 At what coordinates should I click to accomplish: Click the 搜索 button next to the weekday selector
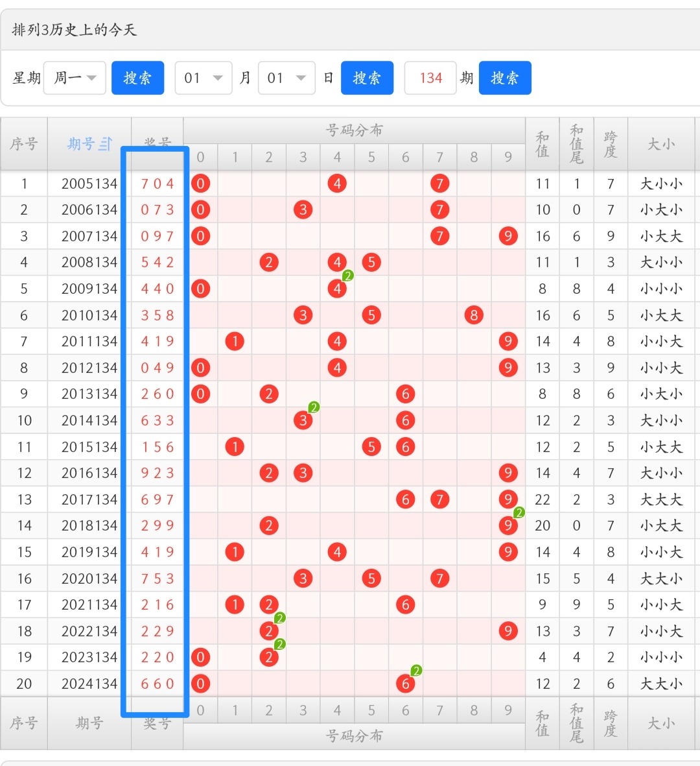click(x=137, y=78)
